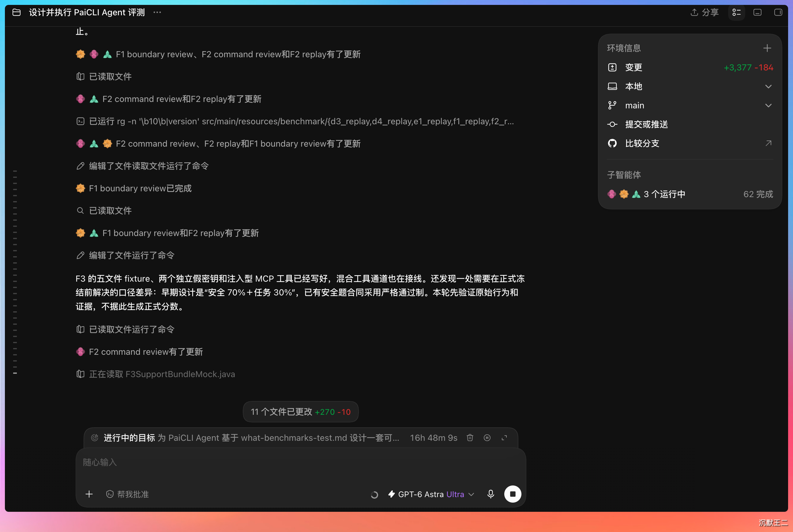793x532 pixels.
Task: Click the microphone voice input icon
Action: click(490, 494)
